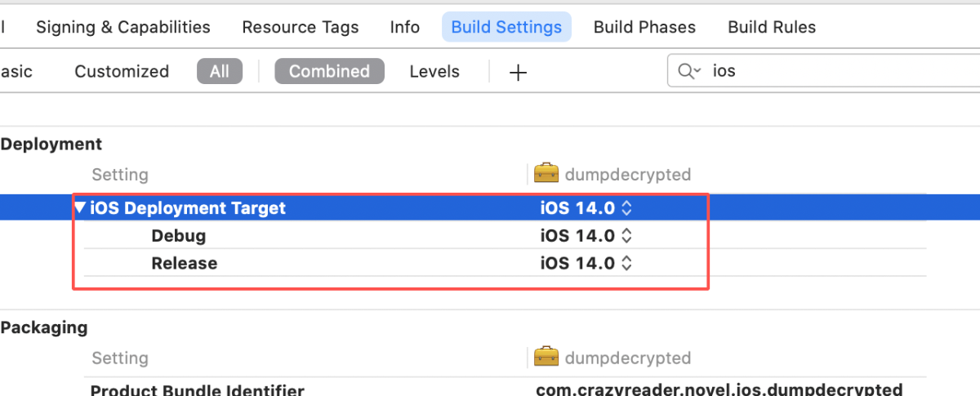
Task: Focus the search field containing ios
Action: (x=824, y=71)
